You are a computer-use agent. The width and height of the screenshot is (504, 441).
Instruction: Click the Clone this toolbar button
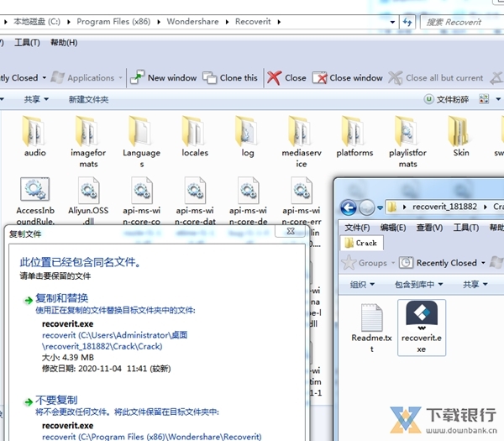click(230, 78)
